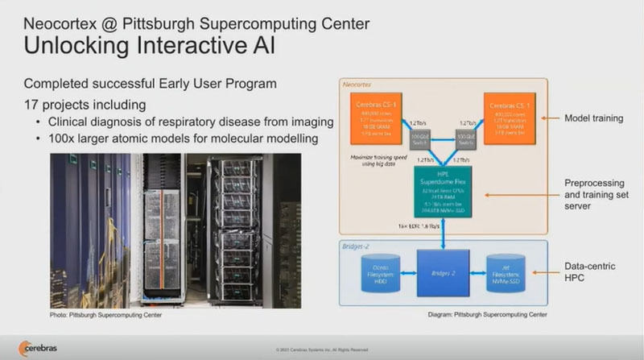Select the left gray 100GbE switch block
This screenshot has height=360, width=644.
pos(419,139)
